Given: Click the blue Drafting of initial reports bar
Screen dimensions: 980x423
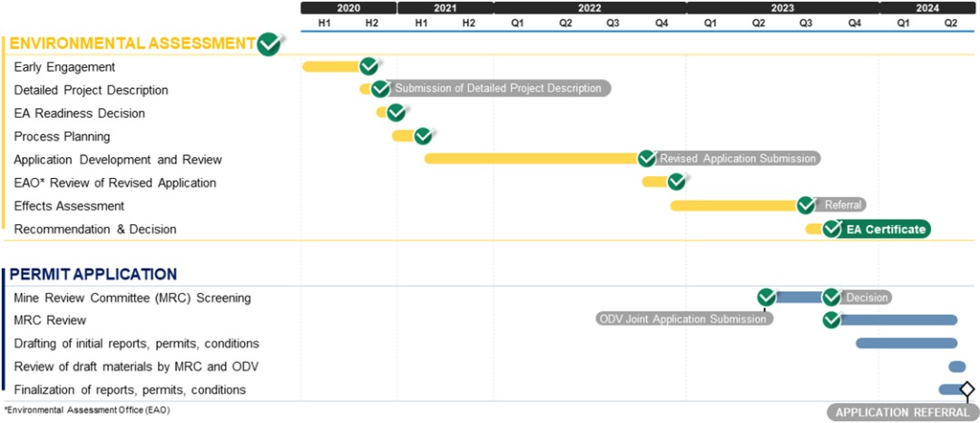Looking at the screenshot, I should 906,343.
